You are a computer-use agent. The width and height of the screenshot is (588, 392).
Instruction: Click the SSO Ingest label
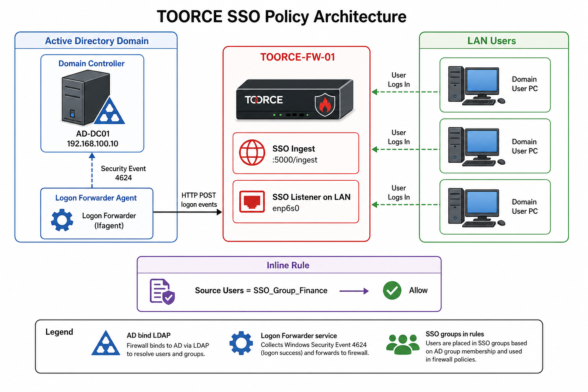[294, 149]
